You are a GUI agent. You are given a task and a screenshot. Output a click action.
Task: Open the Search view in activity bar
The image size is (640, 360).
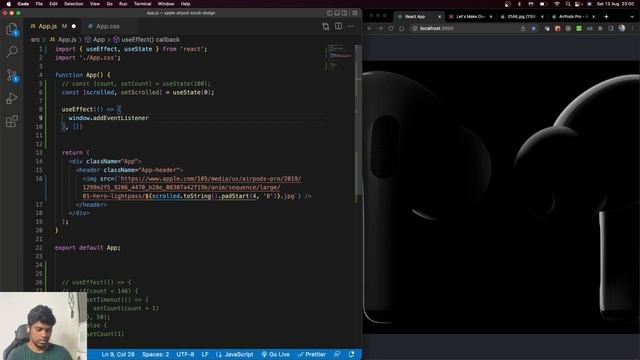[x=12, y=51]
